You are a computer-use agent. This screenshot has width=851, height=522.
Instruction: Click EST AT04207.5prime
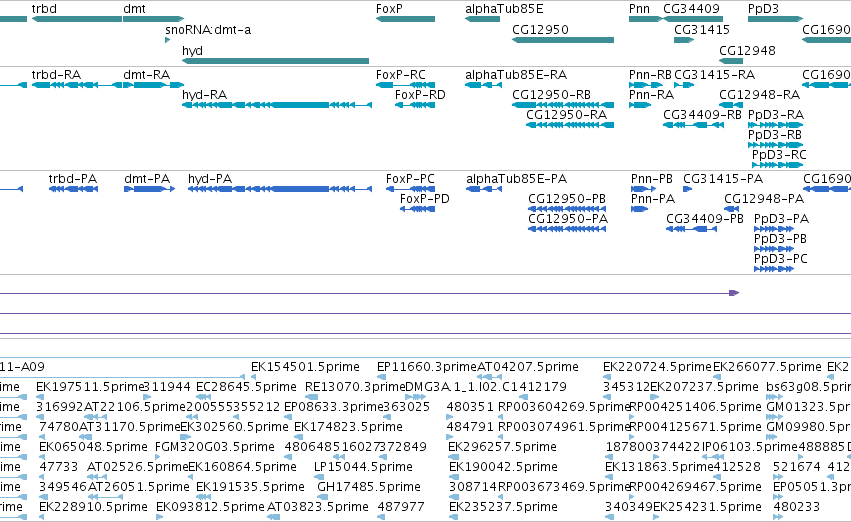[528, 367]
